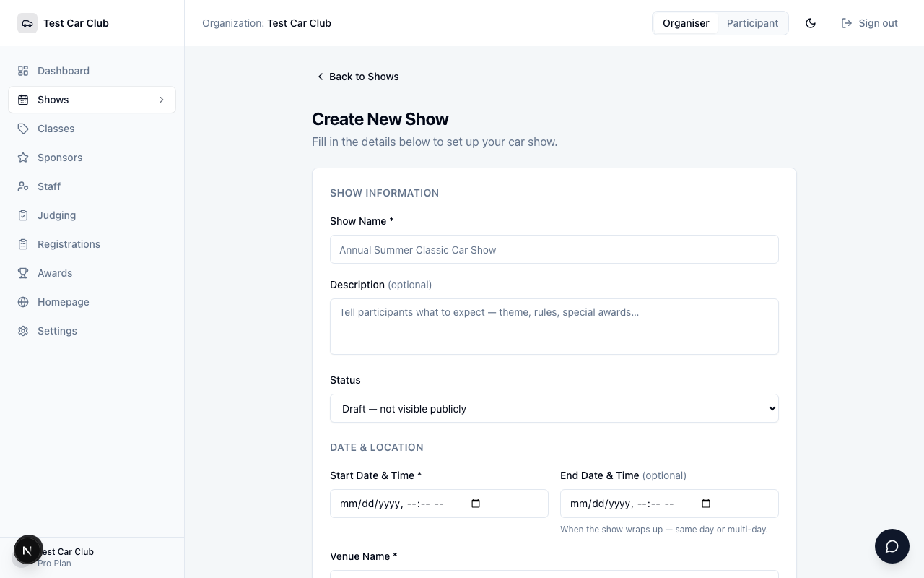Focus the Show Name input field
Viewport: 924px width, 578px height.
554,249
